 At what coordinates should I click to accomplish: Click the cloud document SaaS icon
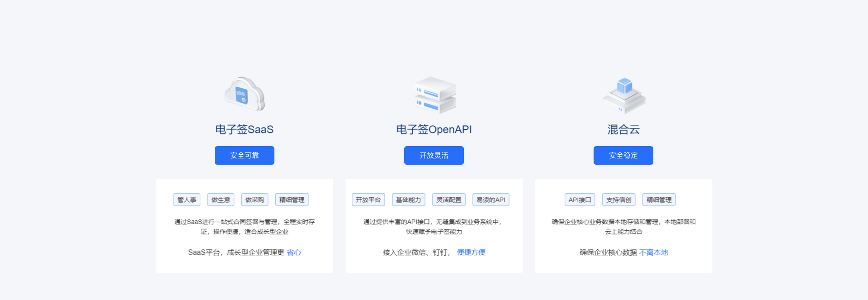point(245,94)
